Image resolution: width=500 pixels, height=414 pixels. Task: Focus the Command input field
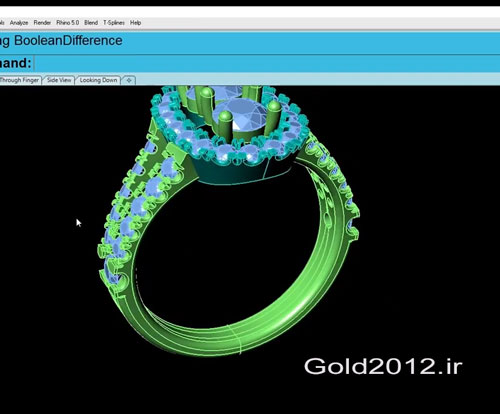(267, 63)
